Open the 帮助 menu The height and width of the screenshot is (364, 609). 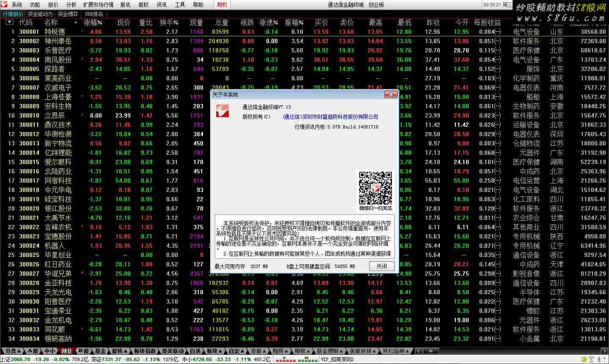[198, 5]
